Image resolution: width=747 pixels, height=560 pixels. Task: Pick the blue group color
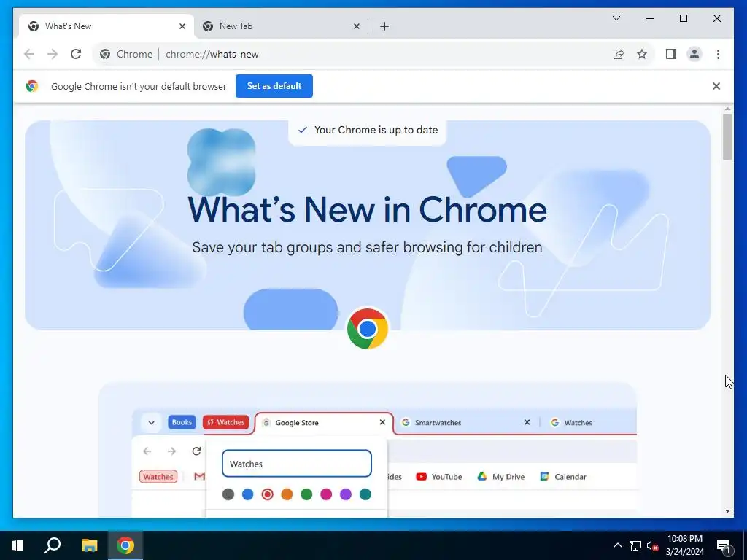click(x=248, y=494)
